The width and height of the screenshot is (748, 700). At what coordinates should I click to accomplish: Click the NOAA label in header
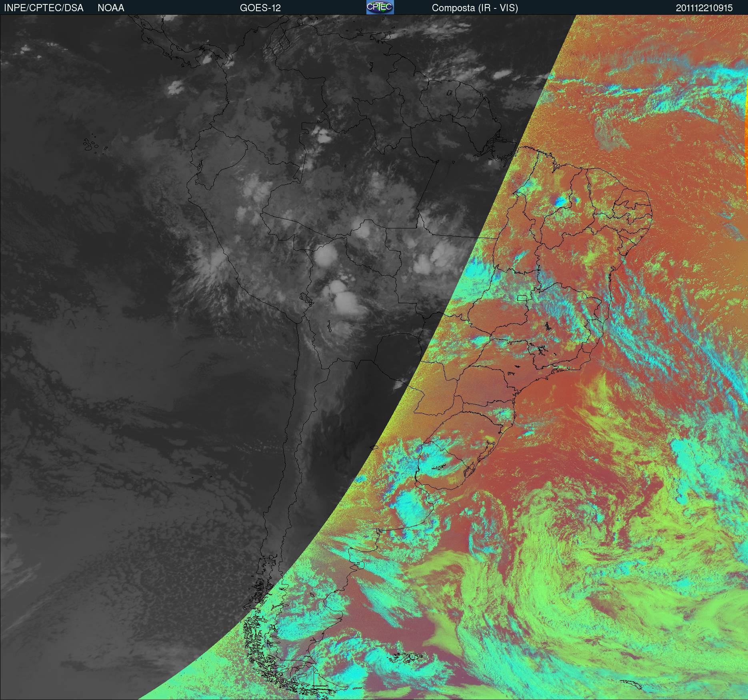111,8
